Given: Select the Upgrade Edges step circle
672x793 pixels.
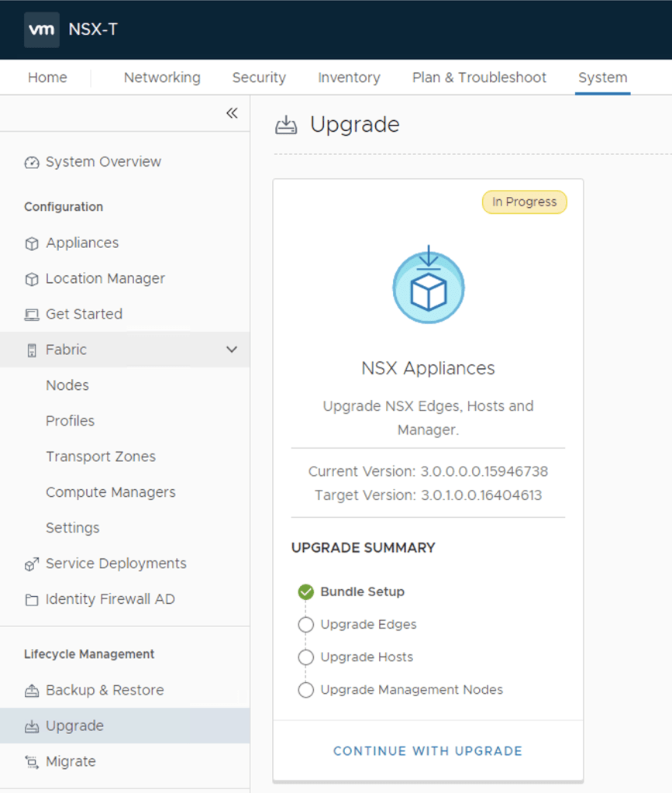Looking at the screenshot, I should pos(305,625).
